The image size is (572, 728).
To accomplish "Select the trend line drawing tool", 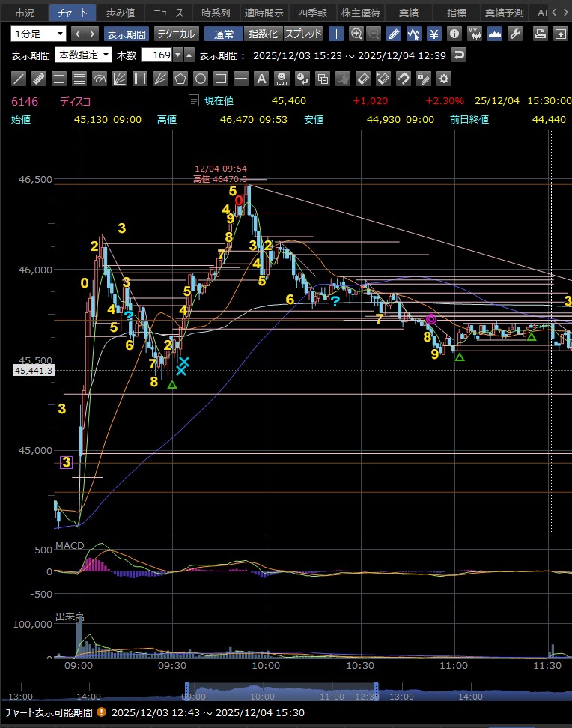I will 19,78.
